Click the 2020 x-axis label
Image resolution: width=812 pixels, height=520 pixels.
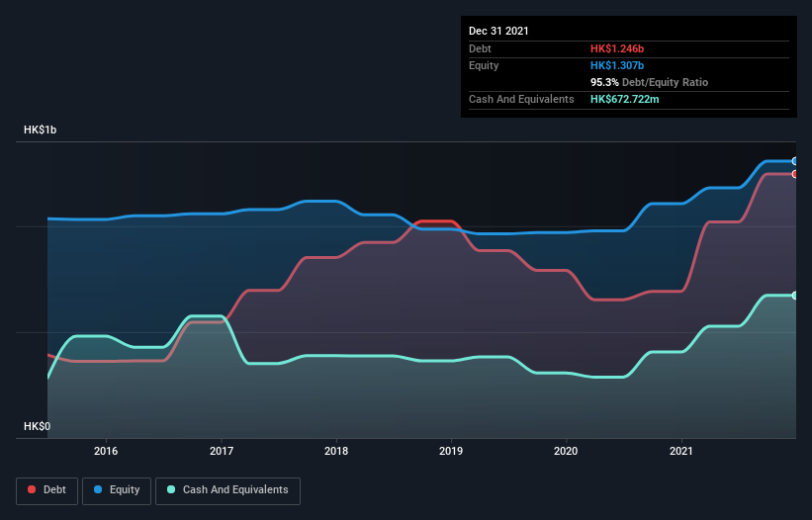[x=566, y=451]
